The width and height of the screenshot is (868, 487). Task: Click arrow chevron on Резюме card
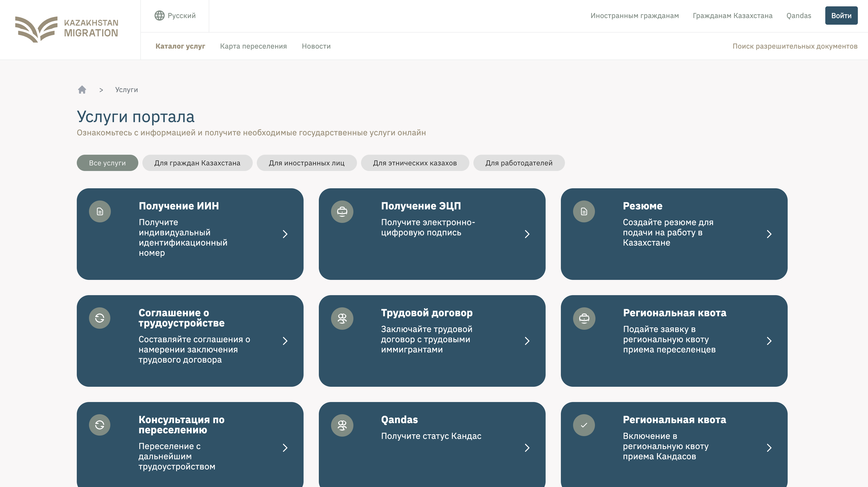pyautogui.click(x=769, y=234)
